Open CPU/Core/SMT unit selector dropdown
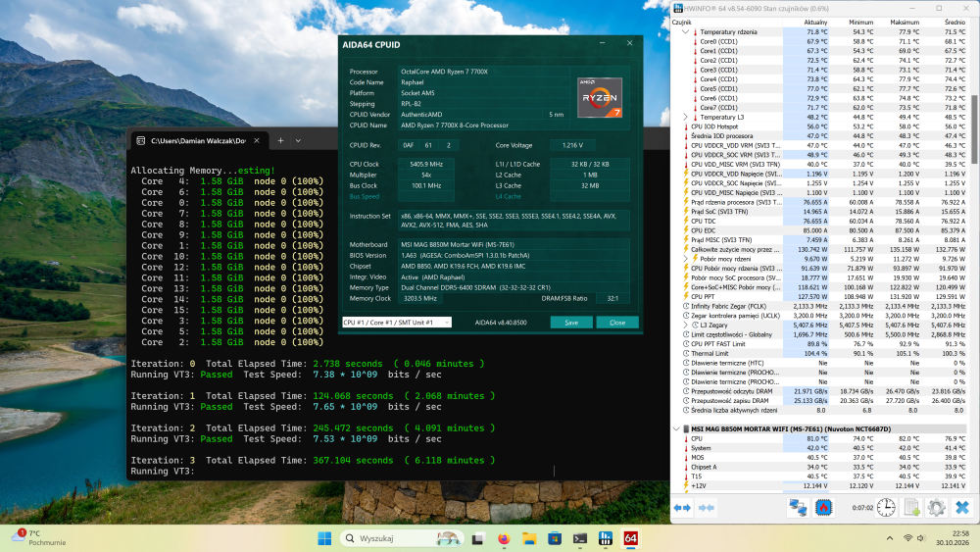The height and width of the screenshot is (552, 980). point(397,323)
